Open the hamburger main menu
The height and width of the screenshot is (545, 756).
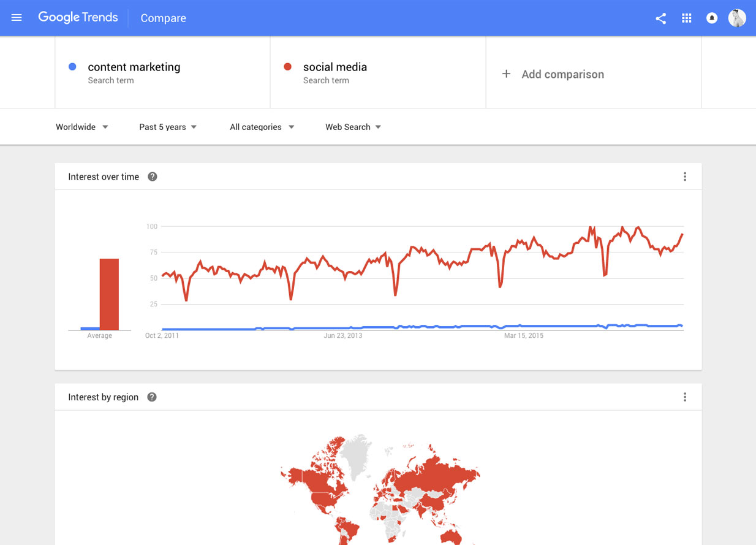tap(17, 18)
